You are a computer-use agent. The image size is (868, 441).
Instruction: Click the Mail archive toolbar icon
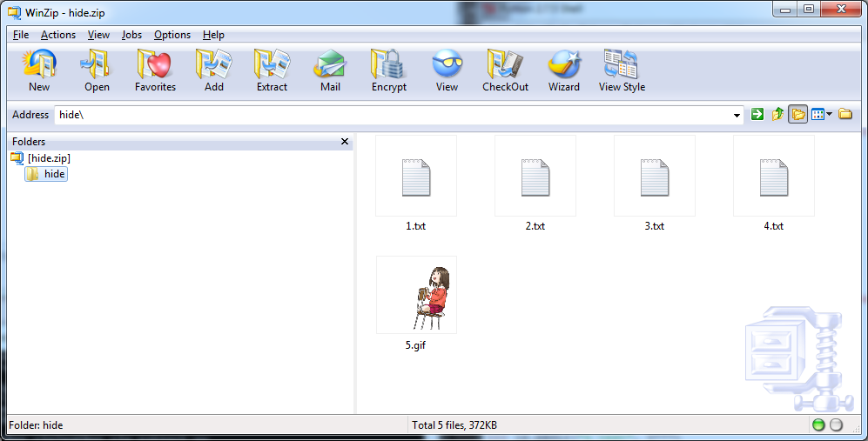(x=330, y=63)
